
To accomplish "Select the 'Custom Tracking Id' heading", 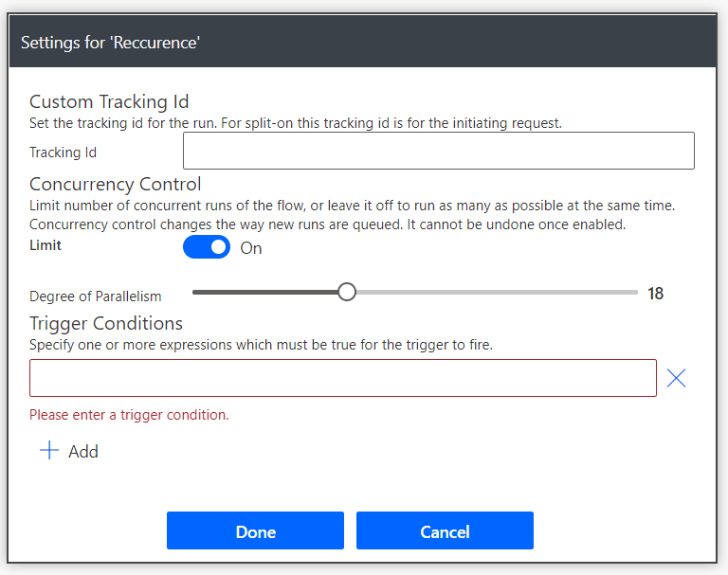I will [109, 102].
